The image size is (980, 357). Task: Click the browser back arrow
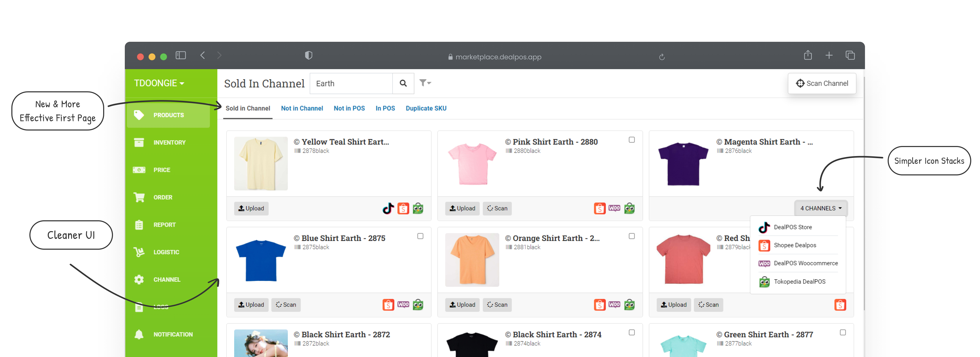(x=202, y=55)
